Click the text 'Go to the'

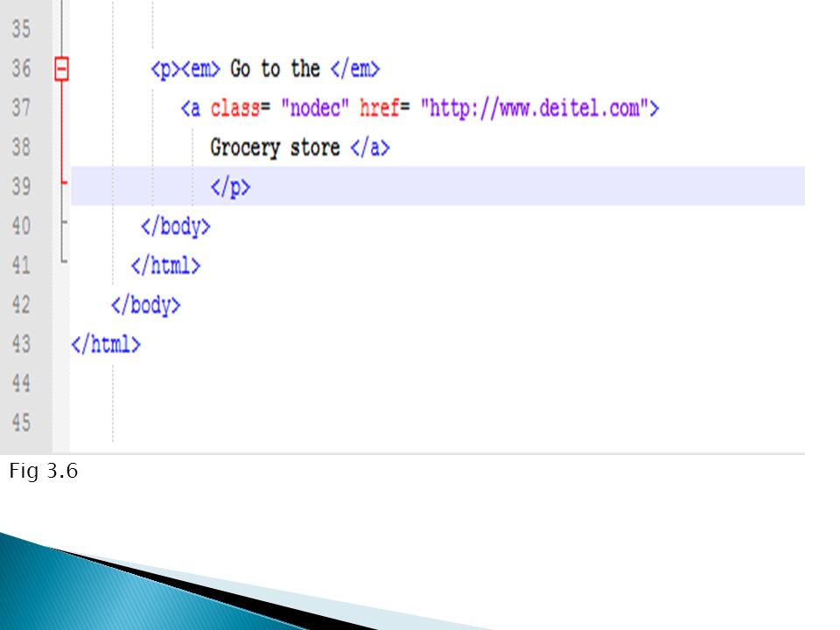(275, 68)
